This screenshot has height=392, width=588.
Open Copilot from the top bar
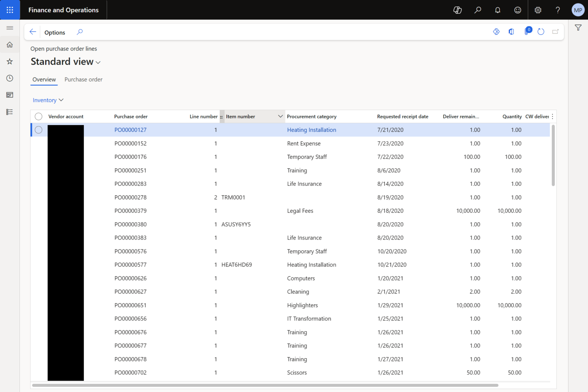[x=457, y=10]
